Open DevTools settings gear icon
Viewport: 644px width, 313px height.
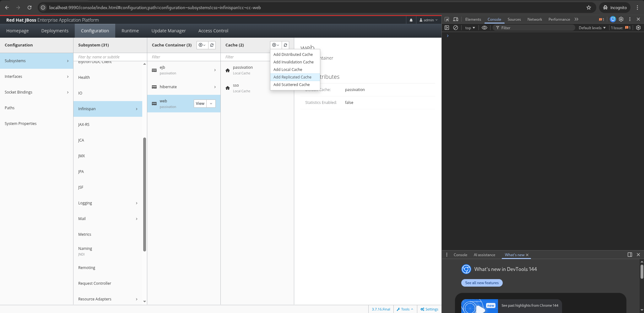(621, 19)
